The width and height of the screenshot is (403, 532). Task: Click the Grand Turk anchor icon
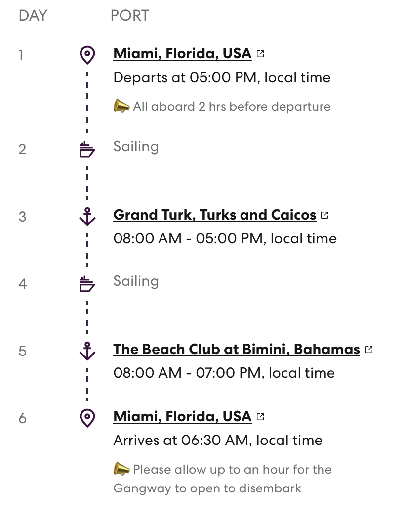pyautogui.click(x=87, y=217)
